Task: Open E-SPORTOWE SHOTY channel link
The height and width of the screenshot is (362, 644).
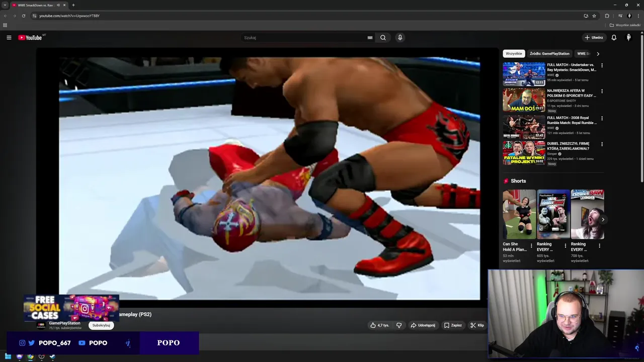Action: coord(560,101)
